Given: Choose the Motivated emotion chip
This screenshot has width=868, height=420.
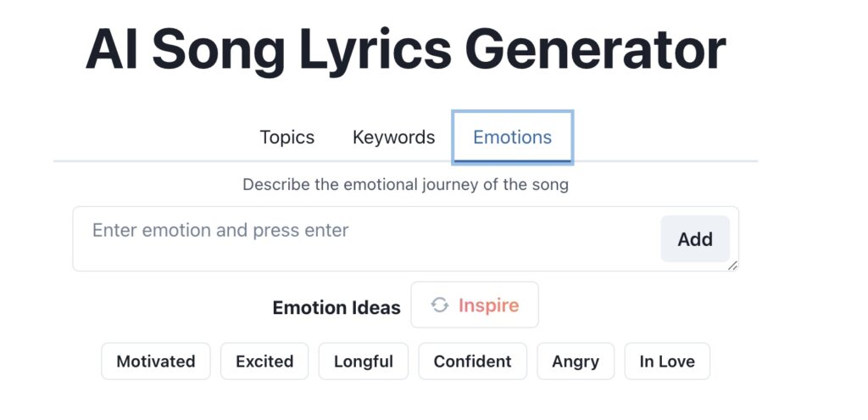Looking at the screenshot, I should point(156,361).
